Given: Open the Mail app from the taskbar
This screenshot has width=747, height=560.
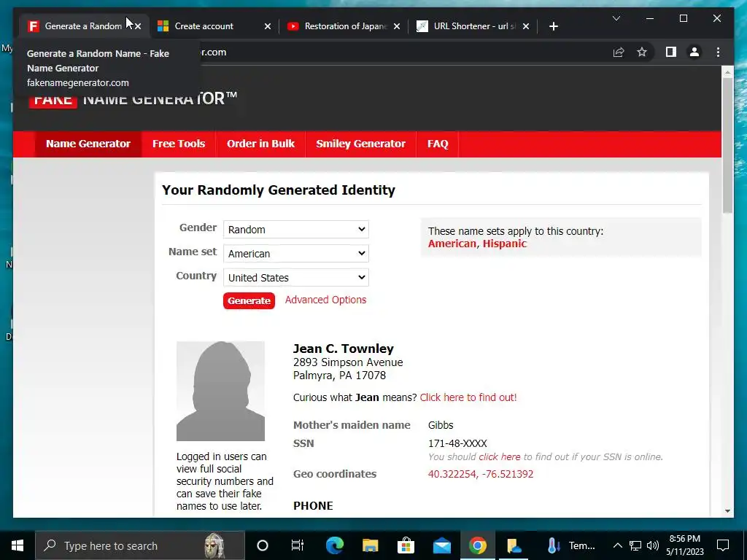Looking at the screenshot, I should click(441, 545).
